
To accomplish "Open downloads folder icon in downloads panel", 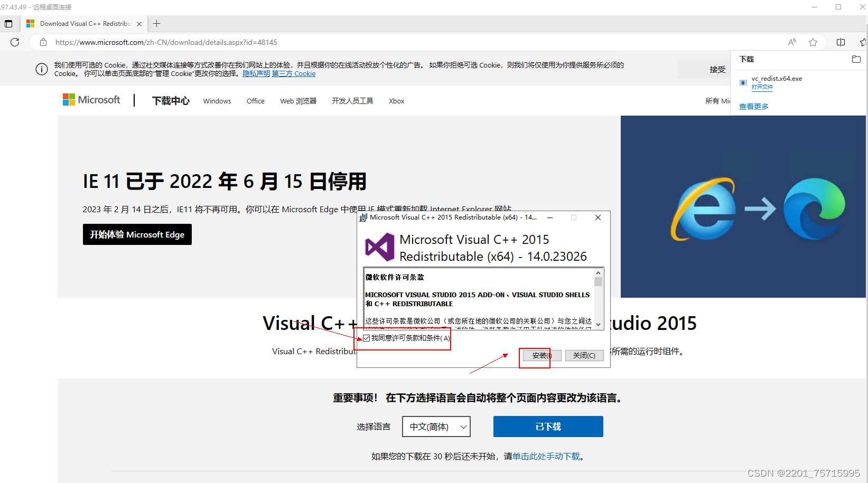I will (x=856, y=59).
